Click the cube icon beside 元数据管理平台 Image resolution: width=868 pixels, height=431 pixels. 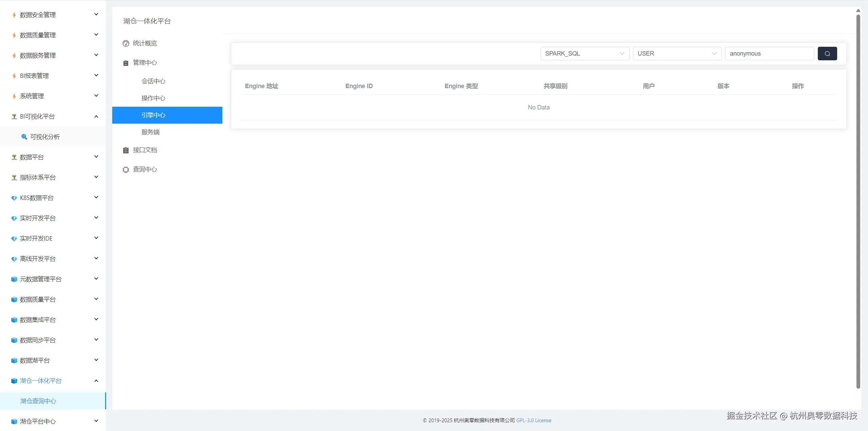coord(14,279)
